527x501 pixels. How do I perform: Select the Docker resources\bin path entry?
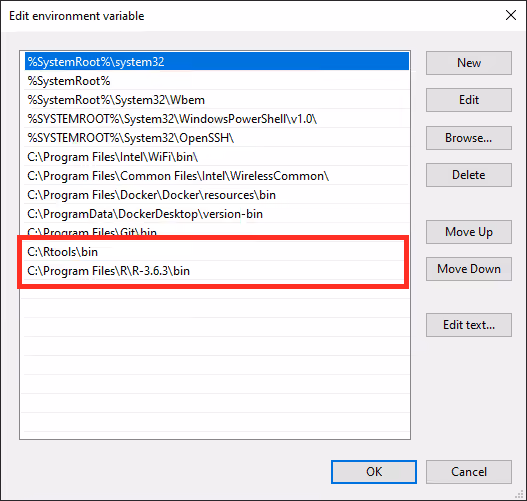[217, 195]
